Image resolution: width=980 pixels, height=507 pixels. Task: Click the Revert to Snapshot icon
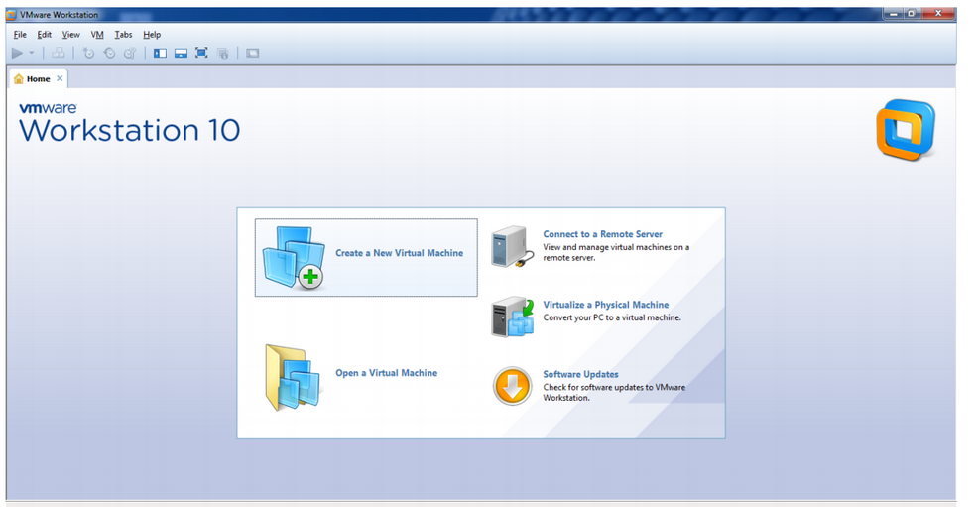click(x=109, y=54)
